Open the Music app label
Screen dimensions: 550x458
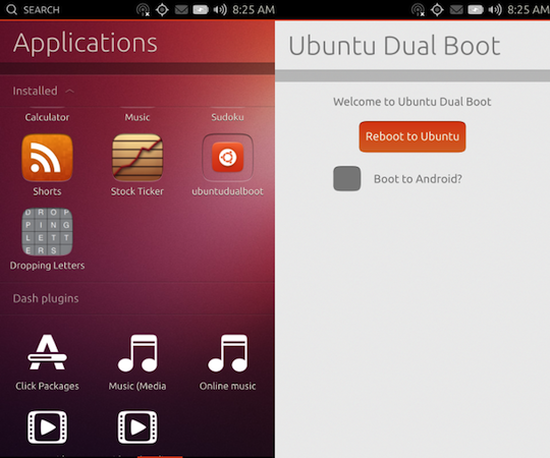pos(137,117)
